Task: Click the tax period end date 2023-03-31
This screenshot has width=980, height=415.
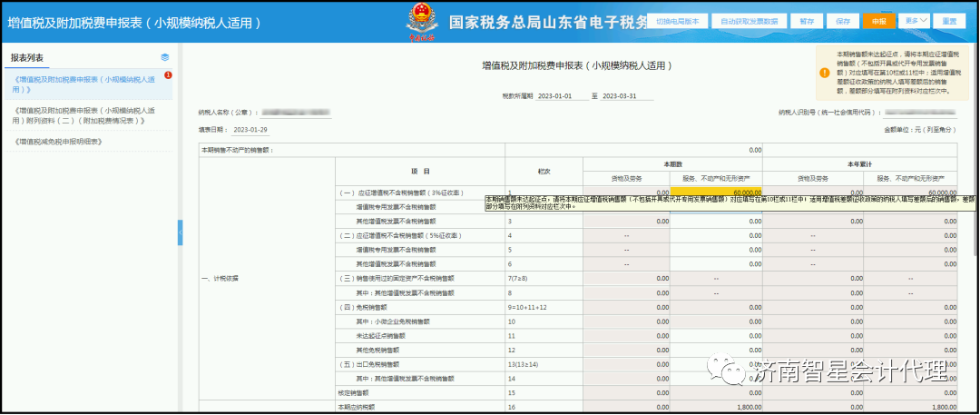Action: [627, 95]
